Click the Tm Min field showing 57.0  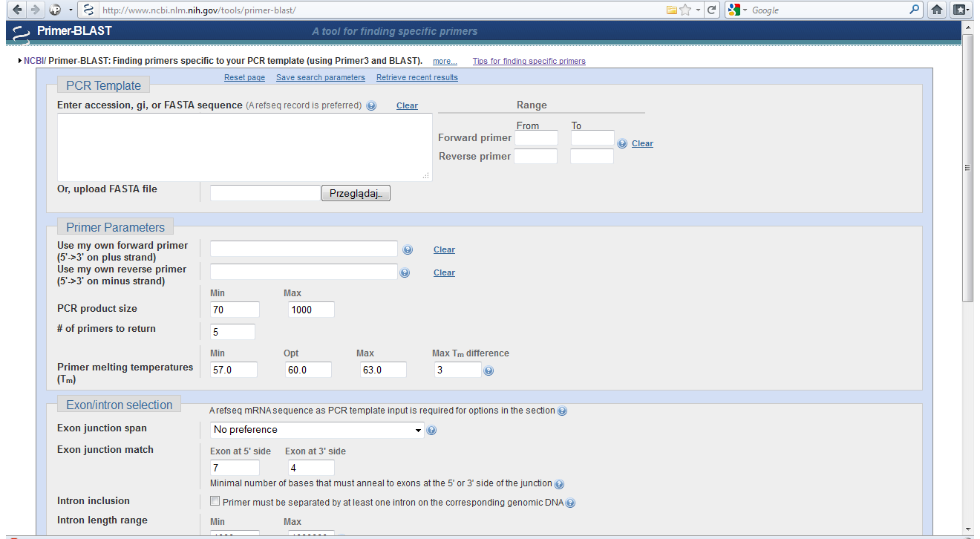click(234, 370)
